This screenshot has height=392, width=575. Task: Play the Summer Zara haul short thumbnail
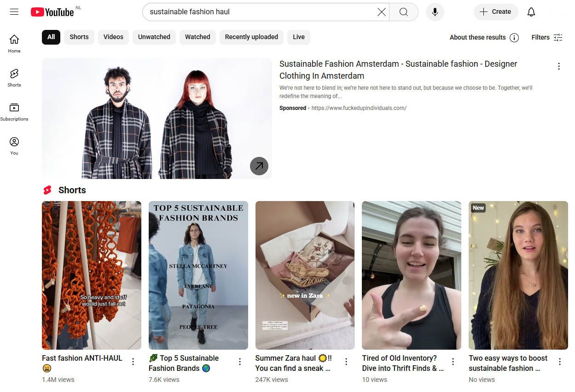[x=305, y=275]
